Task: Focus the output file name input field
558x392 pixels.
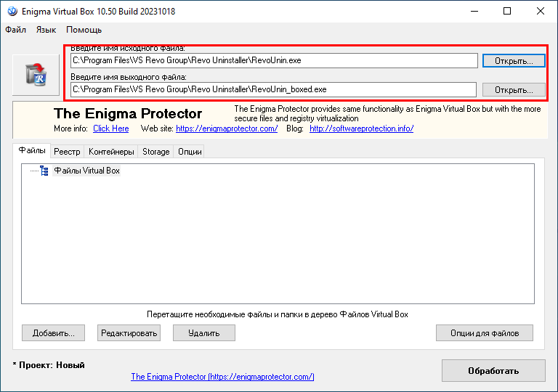Action: pyautogui.click(x=273, y=89)
